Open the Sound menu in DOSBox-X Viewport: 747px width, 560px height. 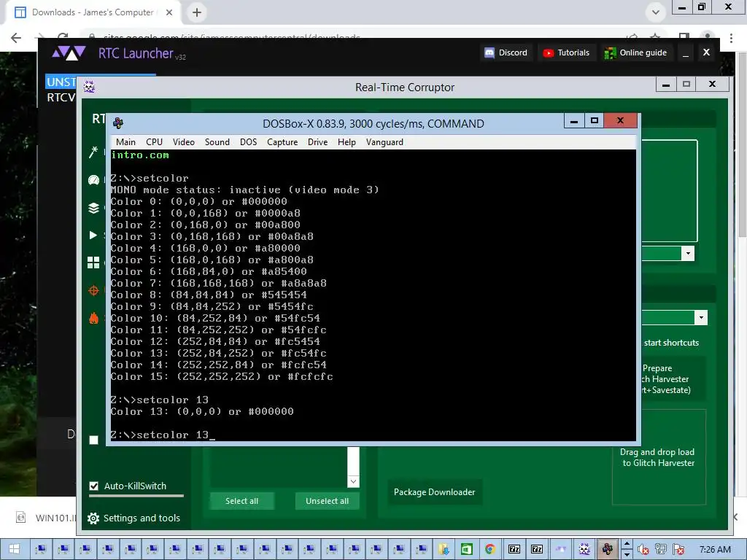click(x=217, y=142)
